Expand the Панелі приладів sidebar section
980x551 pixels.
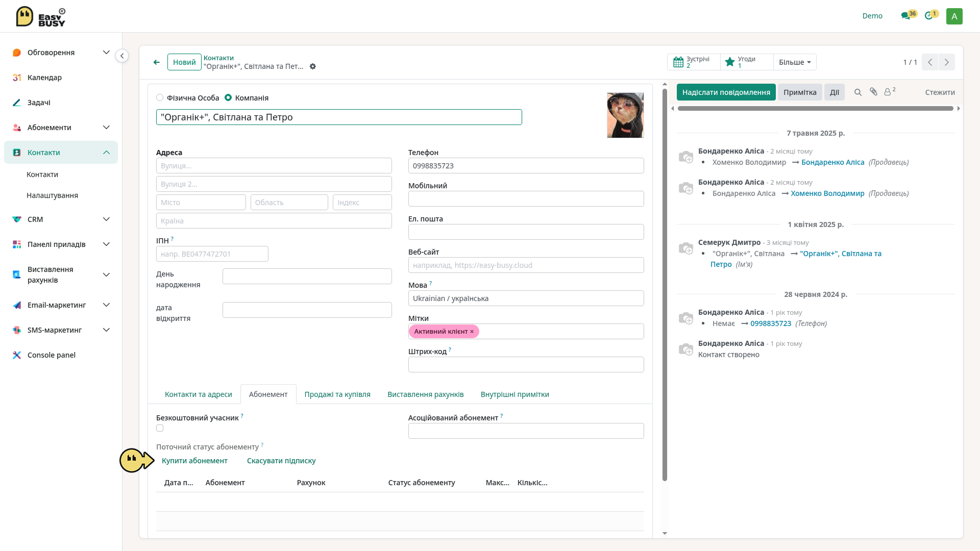(106, 244)
